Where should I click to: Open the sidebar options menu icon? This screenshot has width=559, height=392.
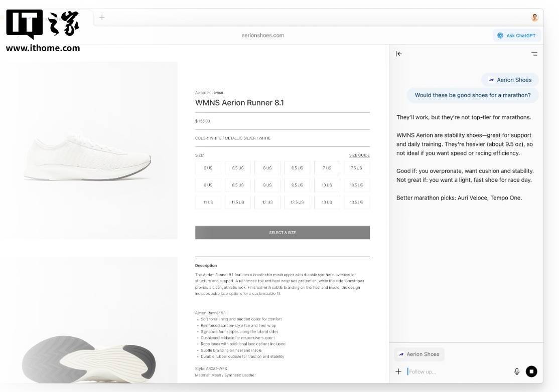534,54
